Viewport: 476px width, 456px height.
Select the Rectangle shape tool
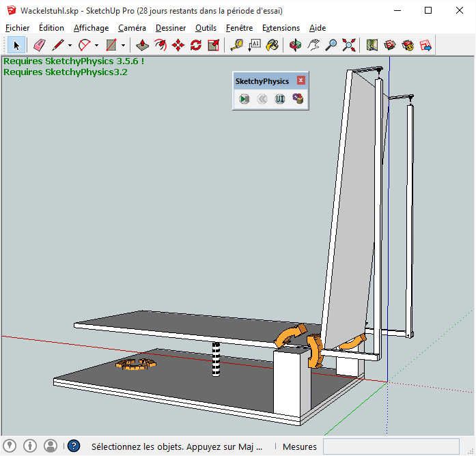point(111,45)
